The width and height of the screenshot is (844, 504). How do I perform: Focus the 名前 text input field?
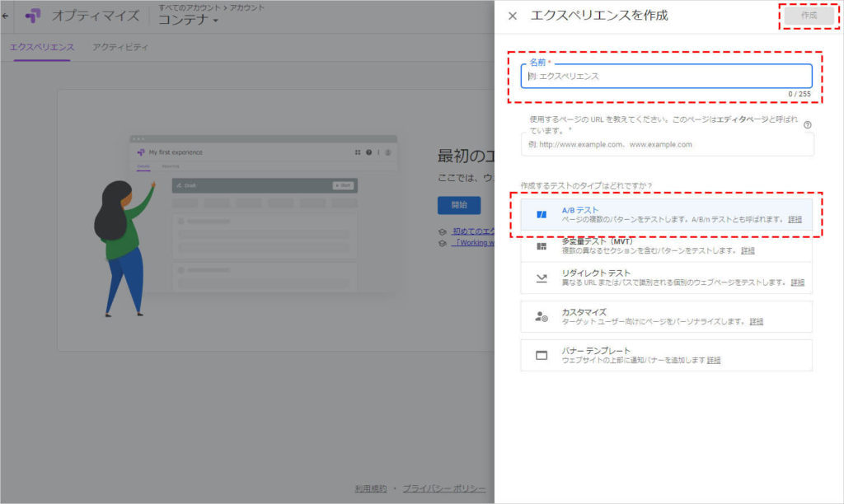tap(666, 76)
